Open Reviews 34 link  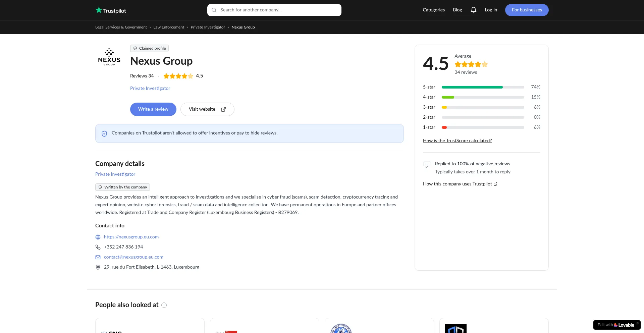coord(142,76)
